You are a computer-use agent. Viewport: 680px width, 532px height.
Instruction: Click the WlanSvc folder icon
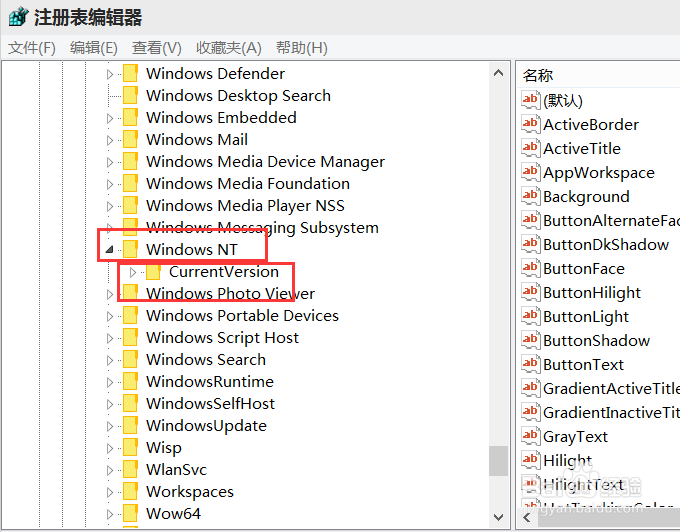[131, 470]
